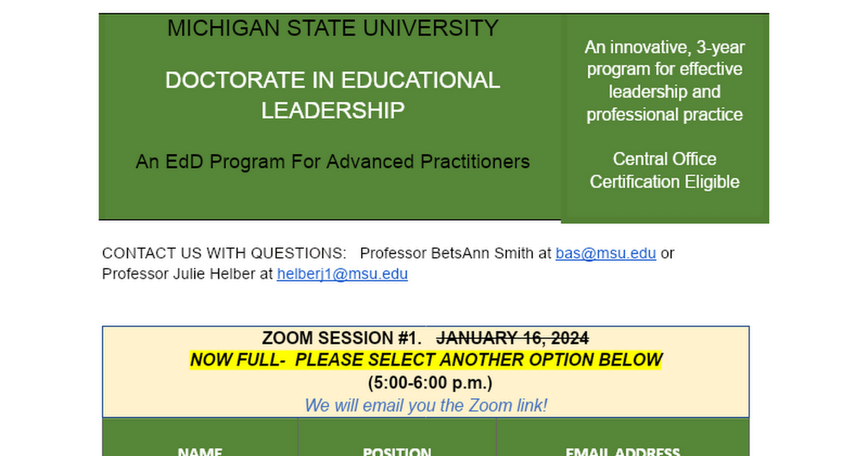
Task: Click 'An innovative, 3-year' line in right panel
Action: pyautogui.click(x=664, y=48)
